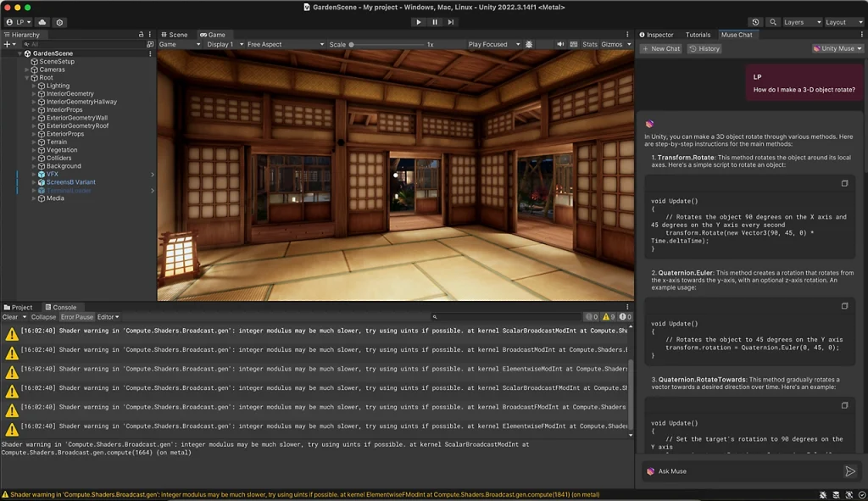
Task: Start a New Chat in Muse
Action: pyautogui.click(x=661, y=48)
